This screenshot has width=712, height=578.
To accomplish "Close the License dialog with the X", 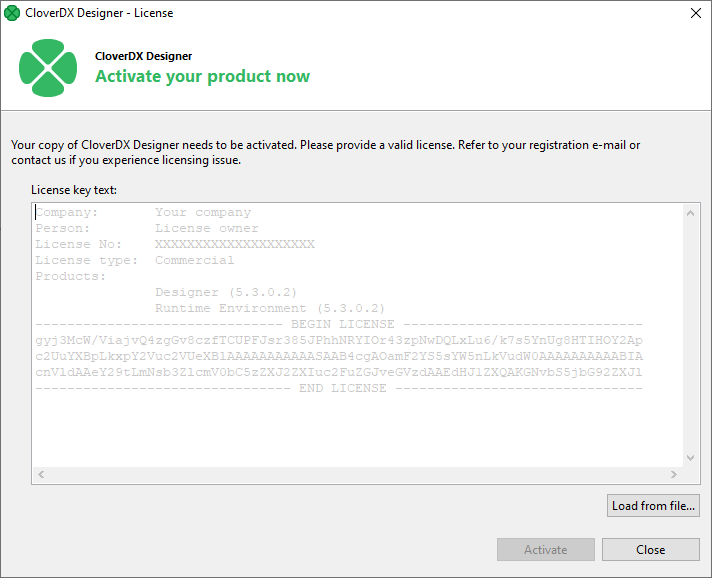I will click(x=695, y=13).
